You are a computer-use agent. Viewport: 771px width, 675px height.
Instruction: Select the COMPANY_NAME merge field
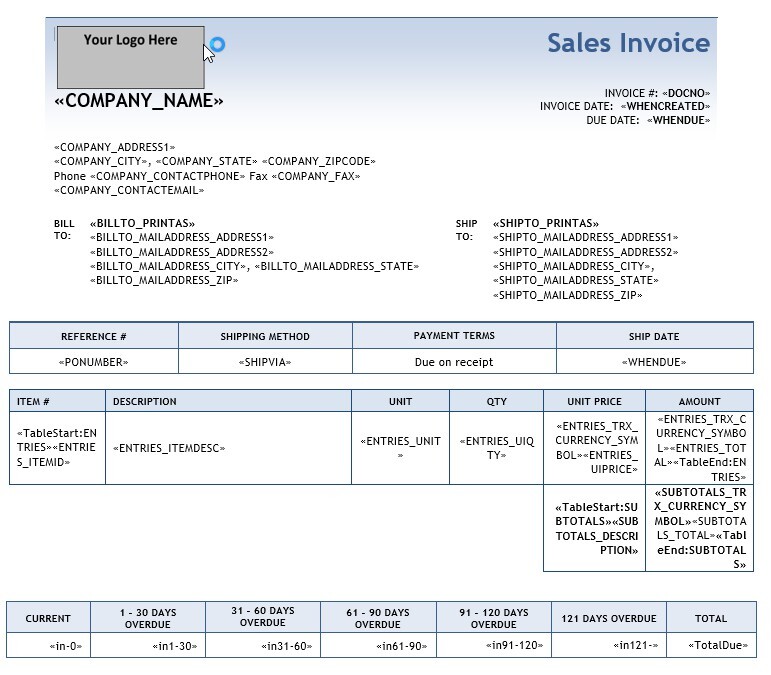(x=139, y=101)
